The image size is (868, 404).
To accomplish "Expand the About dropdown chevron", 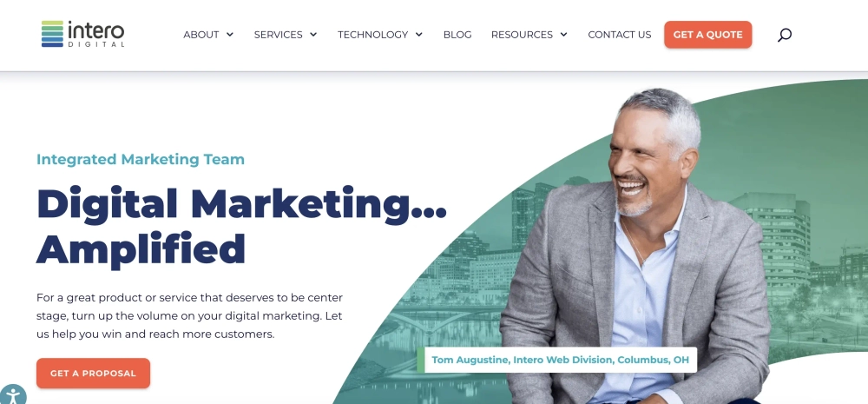I will click(x=230, y=35).
